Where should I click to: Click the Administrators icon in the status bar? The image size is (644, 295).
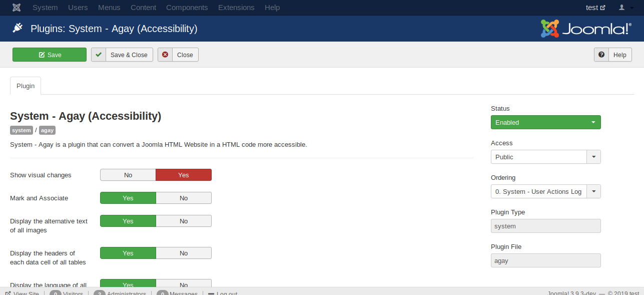pyautogui.click(x=100, y=292)
